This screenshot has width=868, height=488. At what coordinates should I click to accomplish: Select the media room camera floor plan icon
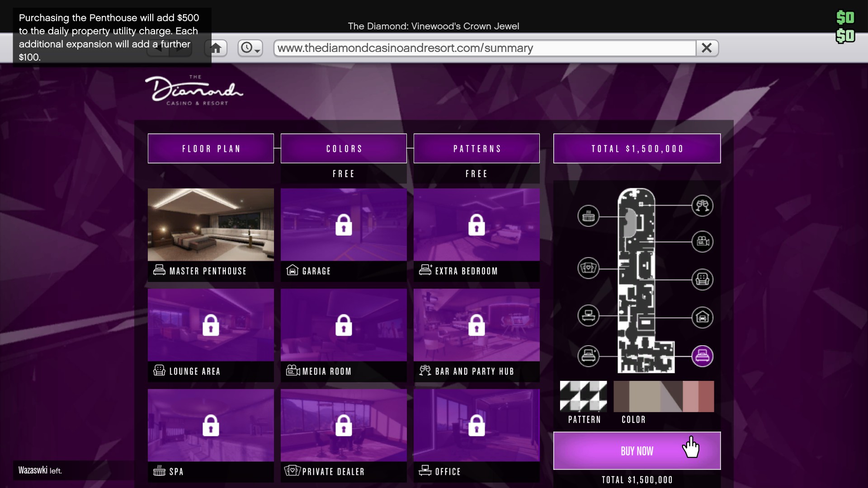pyautogui.click(x=702, y=241)
